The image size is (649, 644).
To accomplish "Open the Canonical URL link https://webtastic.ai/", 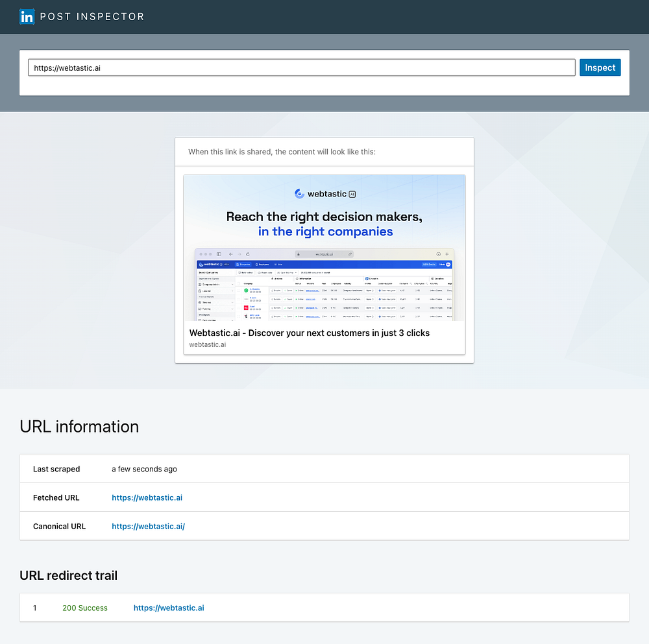I will (x=148, y=526).
